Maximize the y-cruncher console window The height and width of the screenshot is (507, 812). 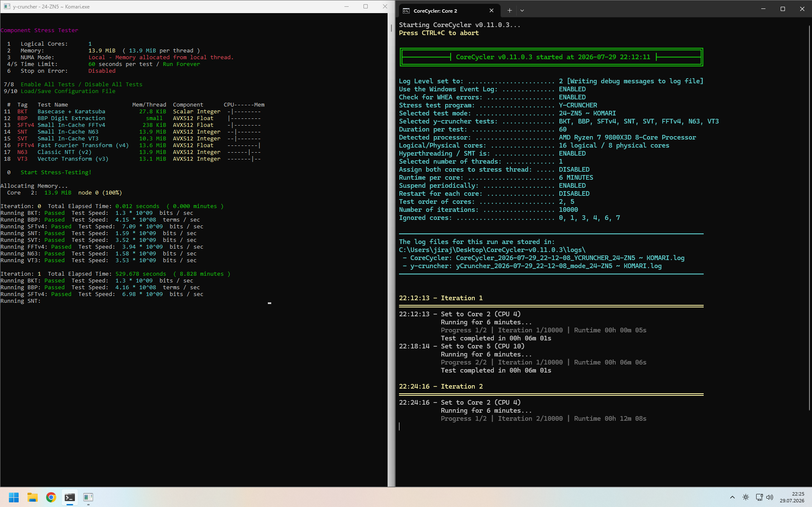point(366,6)
